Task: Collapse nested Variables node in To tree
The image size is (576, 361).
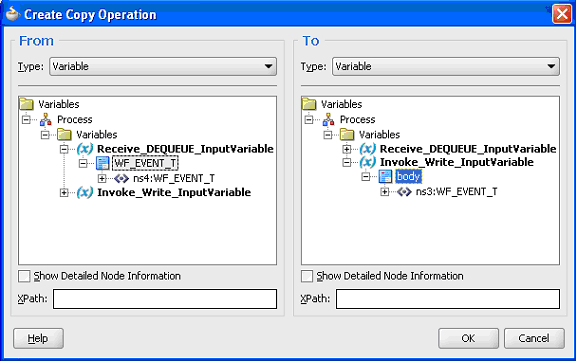Action: click(x=328, y=135)
